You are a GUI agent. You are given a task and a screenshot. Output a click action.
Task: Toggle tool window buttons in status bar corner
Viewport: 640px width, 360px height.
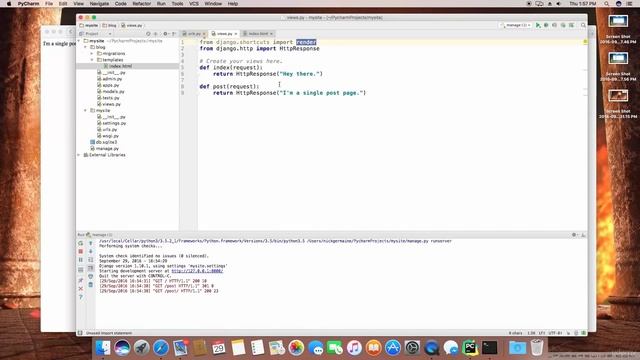coord(80,333)
